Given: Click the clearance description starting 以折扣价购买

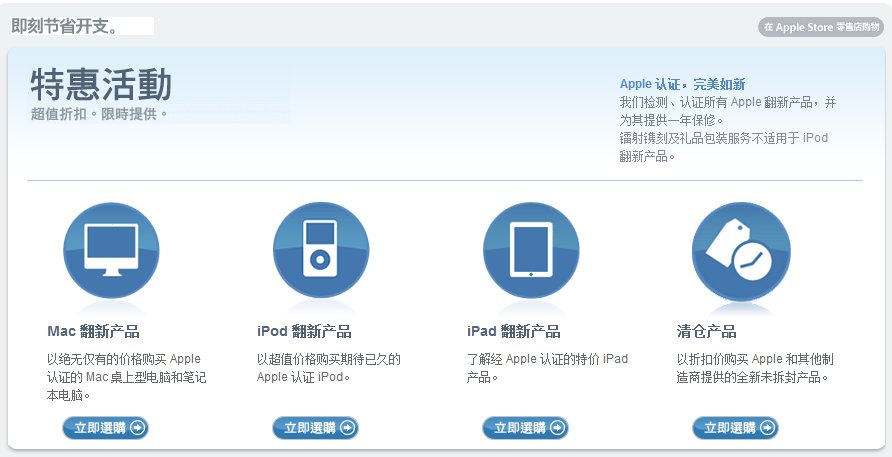Looking at the screenshot, I should 755,368.
